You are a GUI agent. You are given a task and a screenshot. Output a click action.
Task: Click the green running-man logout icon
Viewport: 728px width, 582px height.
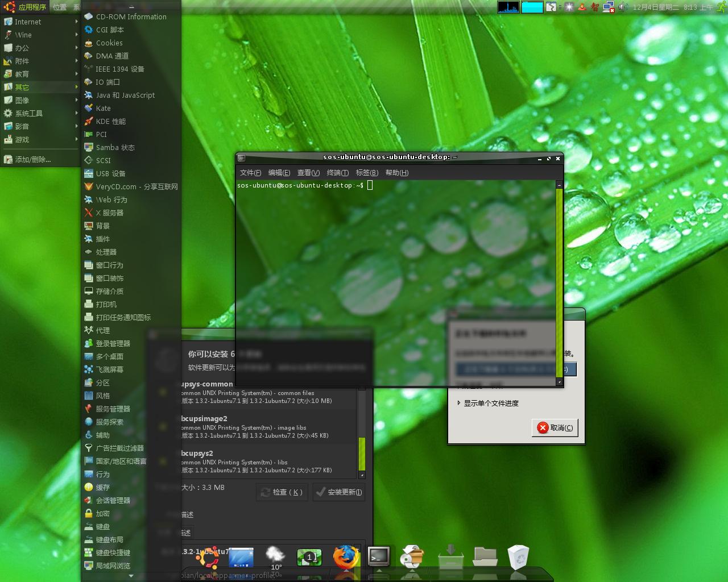721,7
